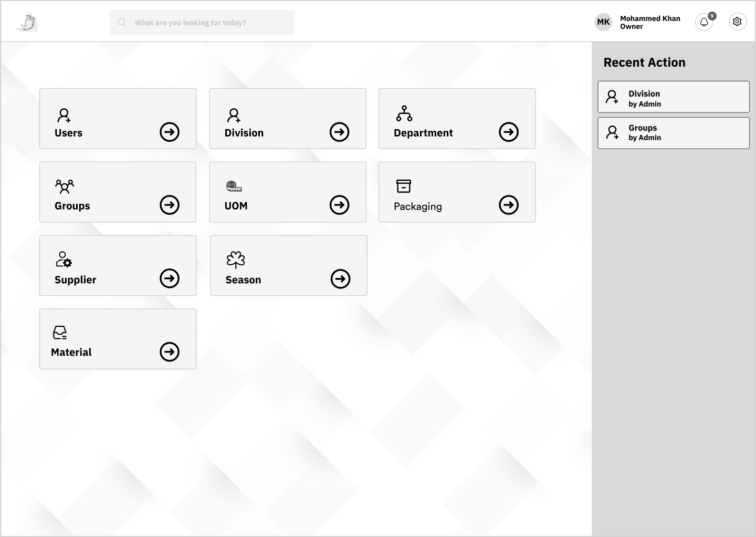756x537 pixels.
Task: Open UOM via circled arrow
Action: 340,205
